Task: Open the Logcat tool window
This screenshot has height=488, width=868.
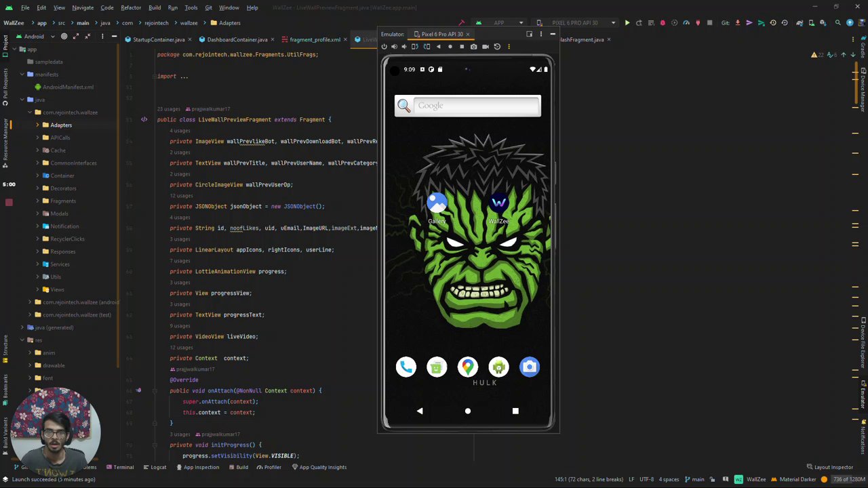Action: pyautogui.click(x=155, y=467)
